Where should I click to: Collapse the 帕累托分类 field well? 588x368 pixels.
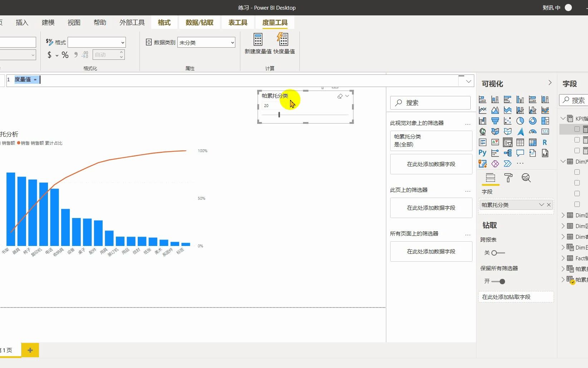[541, 205]
